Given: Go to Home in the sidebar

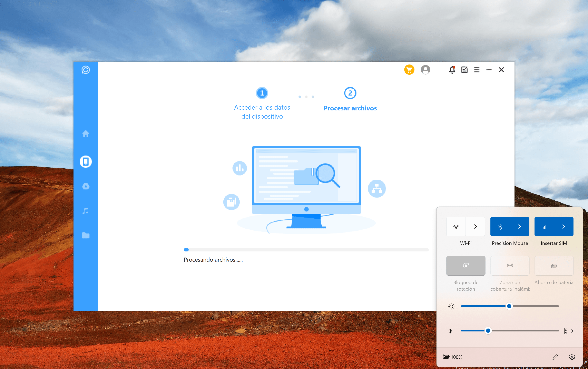Looking at the screenshot, I should click(85, 133).
